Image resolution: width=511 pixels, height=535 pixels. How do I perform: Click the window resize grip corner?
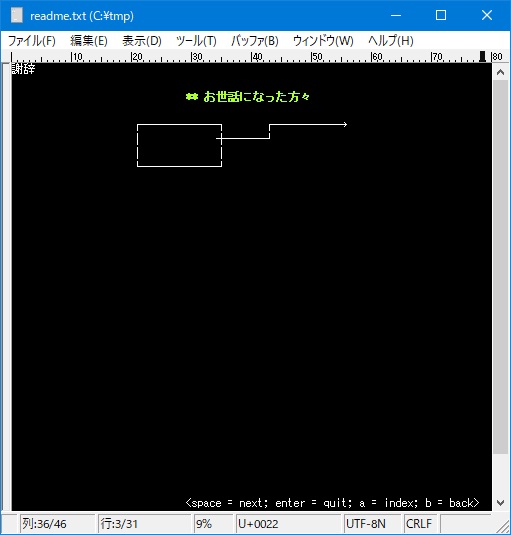(x=502, y=527)
